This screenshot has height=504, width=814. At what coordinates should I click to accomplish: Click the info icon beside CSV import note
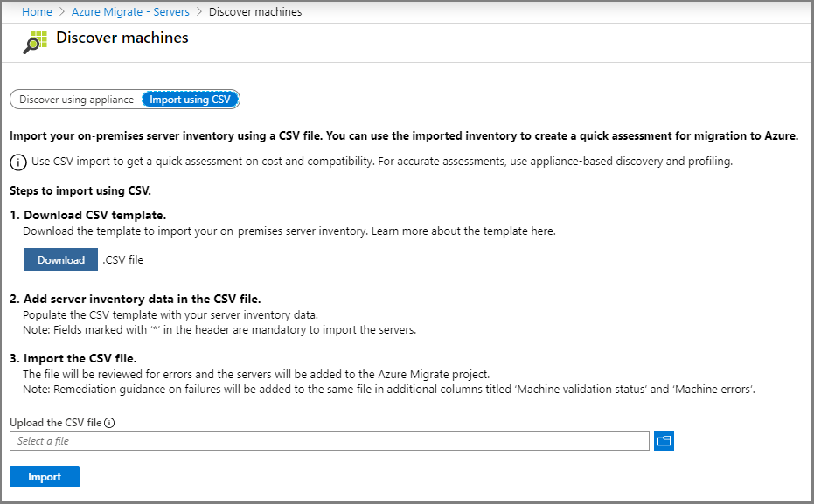click(17, 162)
